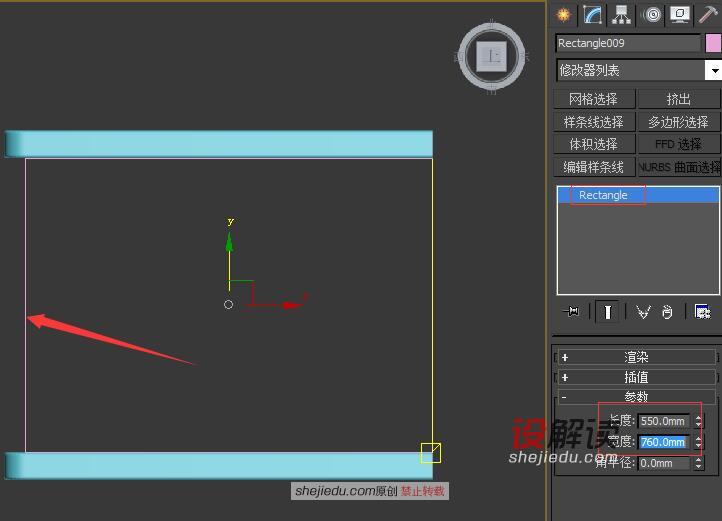Click the Pin Stack icon
The height and width of the screenshot is (521, 722).
[571, 312]
